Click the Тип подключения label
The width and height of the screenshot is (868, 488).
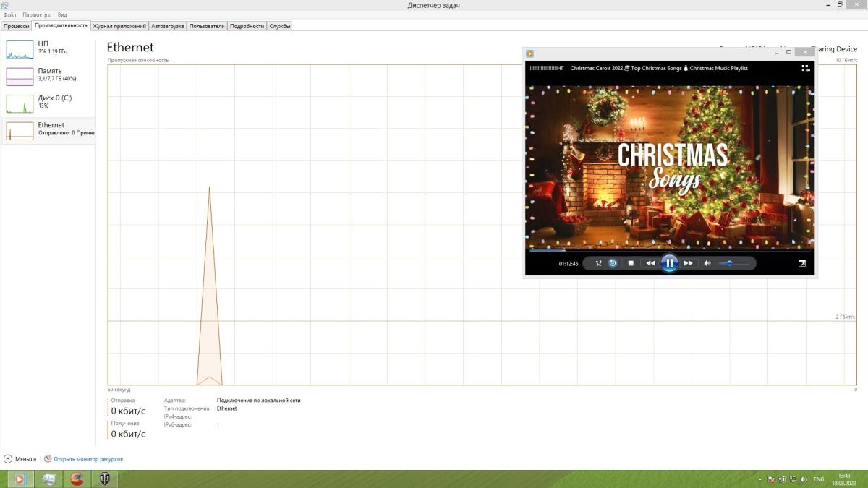[186, 408]
